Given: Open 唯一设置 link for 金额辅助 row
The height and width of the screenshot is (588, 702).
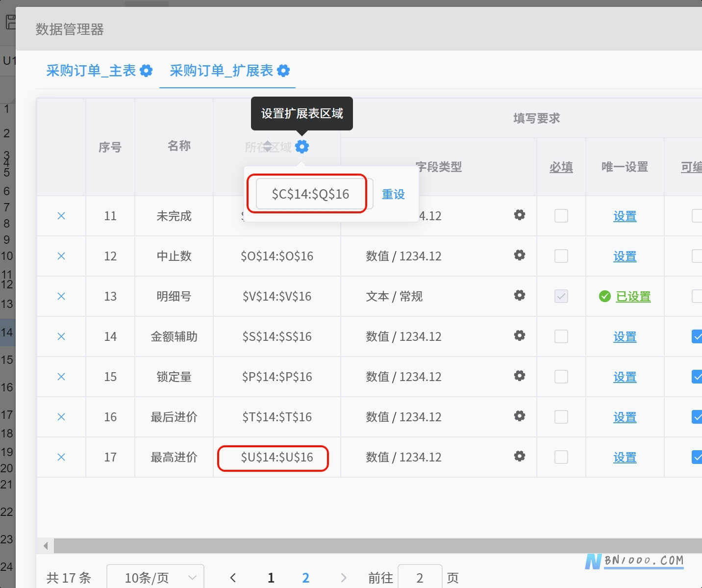Looking at the screenshot, I should [625, 336].
